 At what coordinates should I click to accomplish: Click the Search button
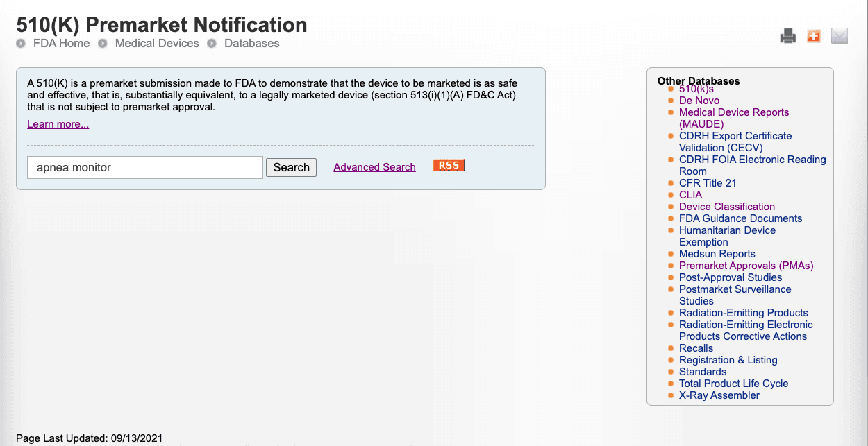tap(291, 167)
